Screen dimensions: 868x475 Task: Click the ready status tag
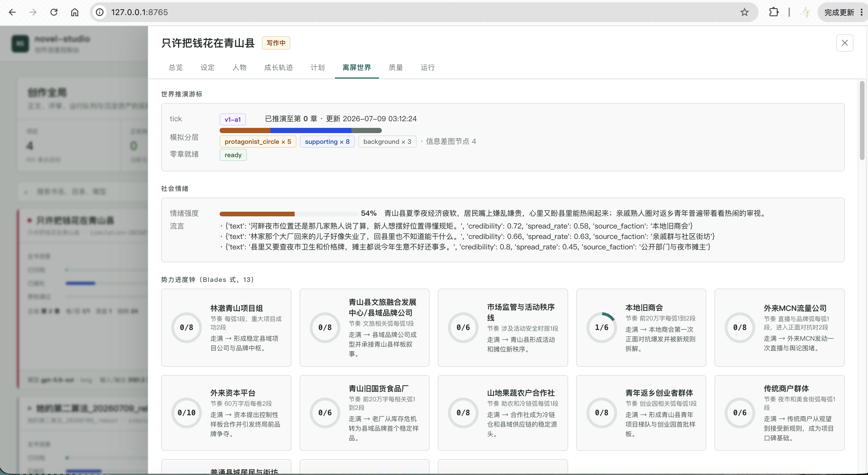233,155
